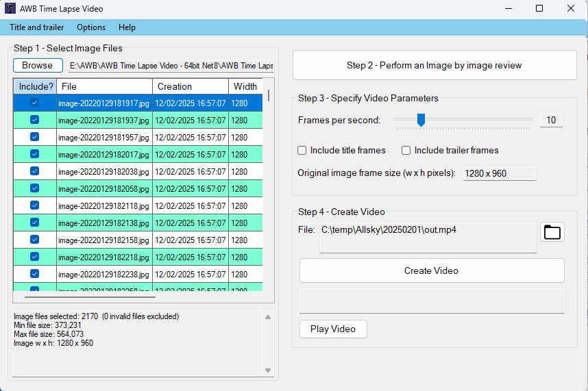Viewport: 588px width, 391px height.
Task: Click the AWB Time Lapse Video app icon
Action: tap(11, 9)
